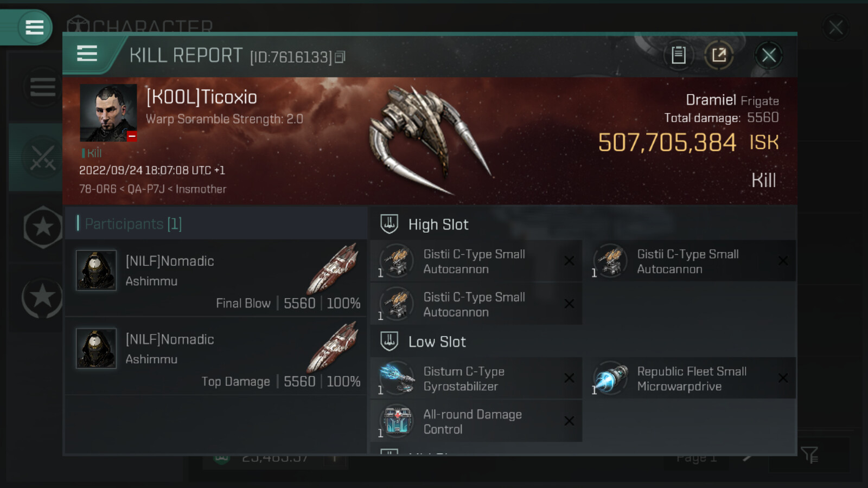868x488 pixels.
Task: Open Final Blow Nomadic participant entry
Action: [216, 278]
